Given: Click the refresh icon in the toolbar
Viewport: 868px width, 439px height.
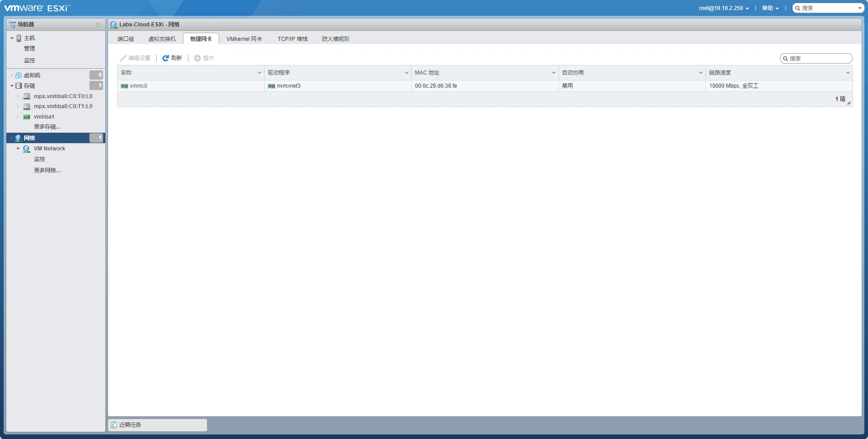Looking at the screenshot, I should pyautogui.click(x=166, y=58).
